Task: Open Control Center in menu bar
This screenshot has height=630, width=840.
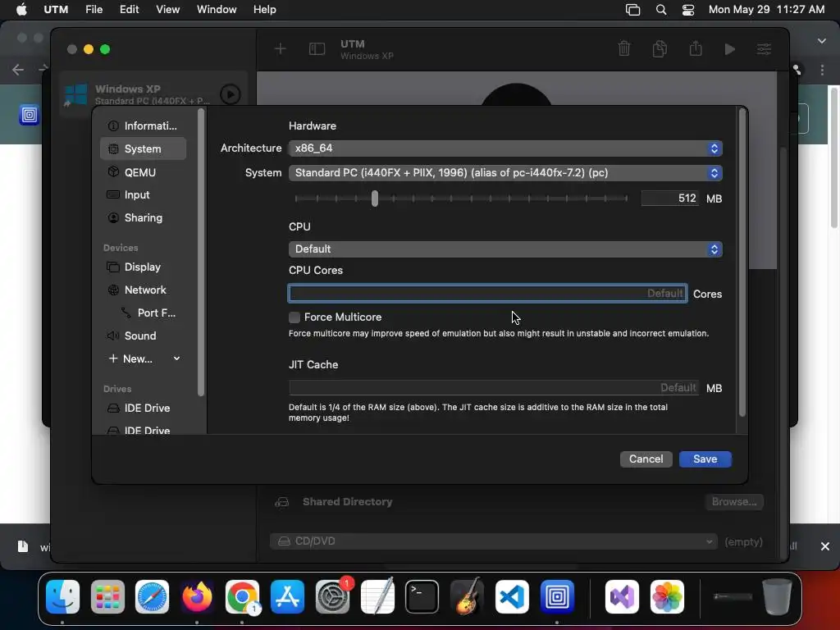Action: coord(688,10)
